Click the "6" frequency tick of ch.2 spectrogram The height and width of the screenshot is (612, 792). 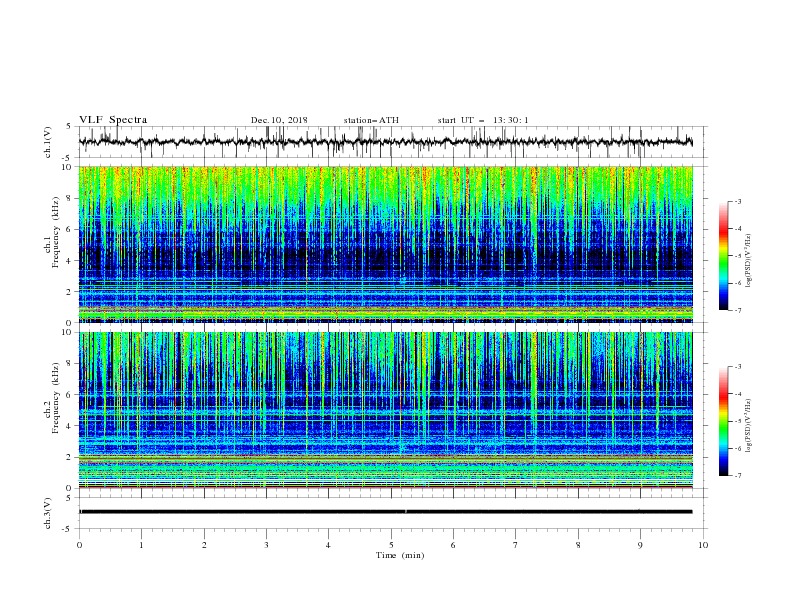click(x=70, y=395)
